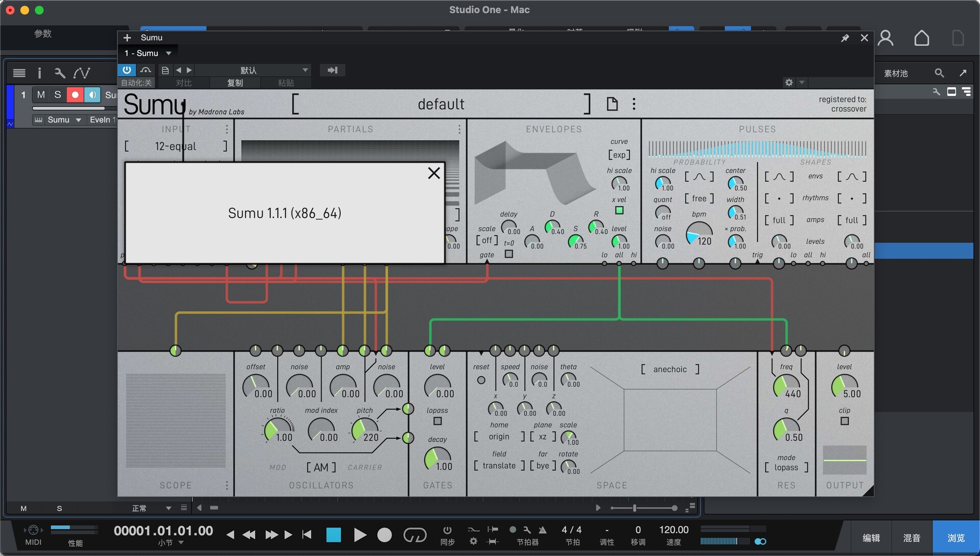The width and height of the screenshot is (980, 556).
Task: Click the transport record button
Action: point(384,535)
